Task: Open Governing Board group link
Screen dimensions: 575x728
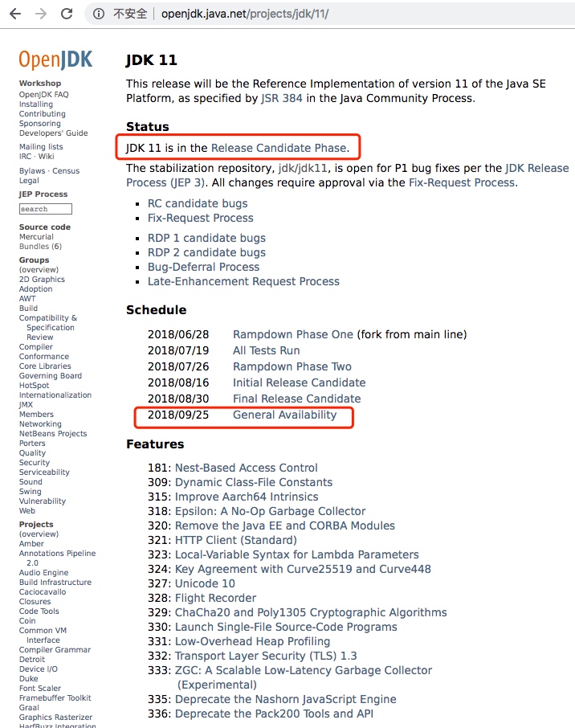Action: pyautogui.click(x=50, y=375)
